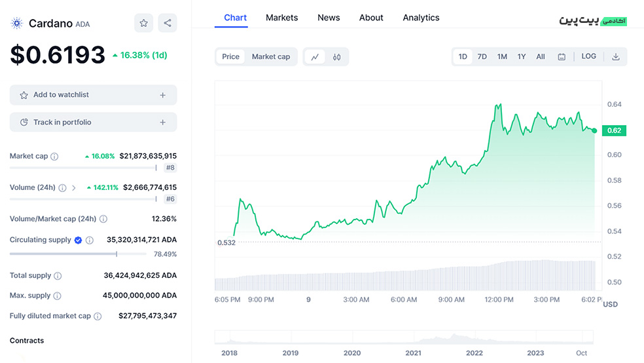Click the 0.62 current price marker
This screenshot has width=644, height=363.
click(x=614, y=130)
